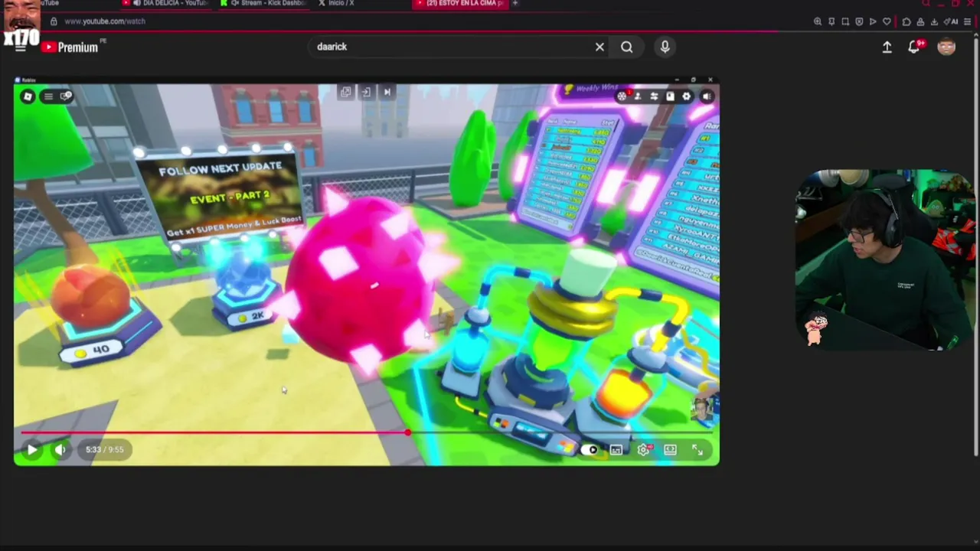Screen dimensions: 980x551
Task: Start voice search with microphone
Action: 665,47
